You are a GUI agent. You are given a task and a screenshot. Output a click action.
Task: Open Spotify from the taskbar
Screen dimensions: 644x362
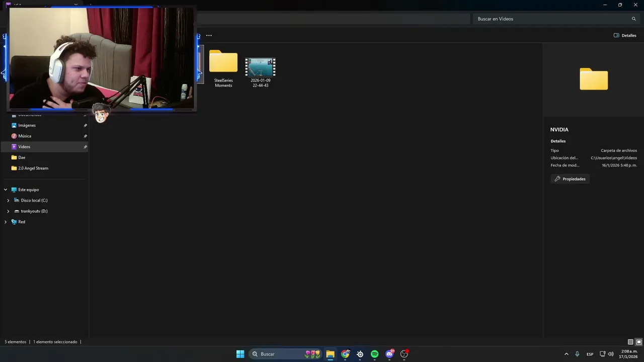(x=374, y=354)
